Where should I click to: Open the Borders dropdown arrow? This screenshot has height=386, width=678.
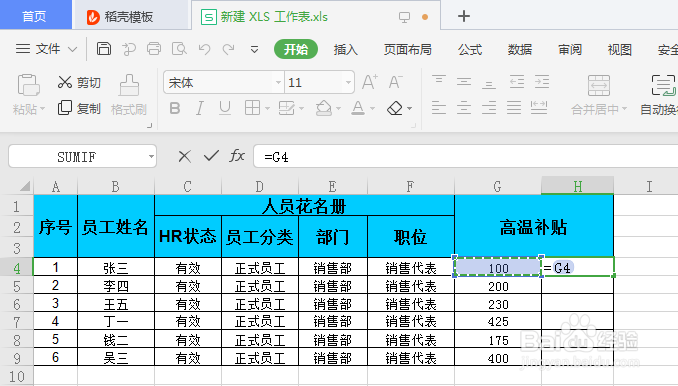(x=268, y=108)
